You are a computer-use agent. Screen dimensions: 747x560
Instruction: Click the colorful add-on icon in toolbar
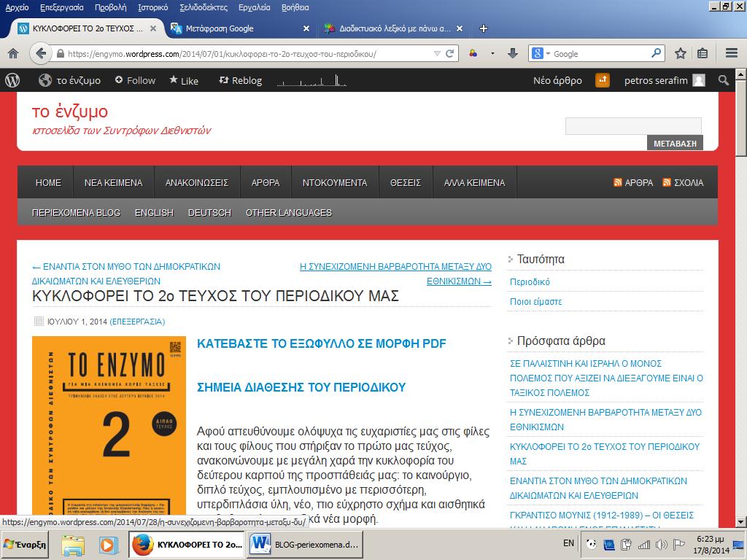point(473,53)
